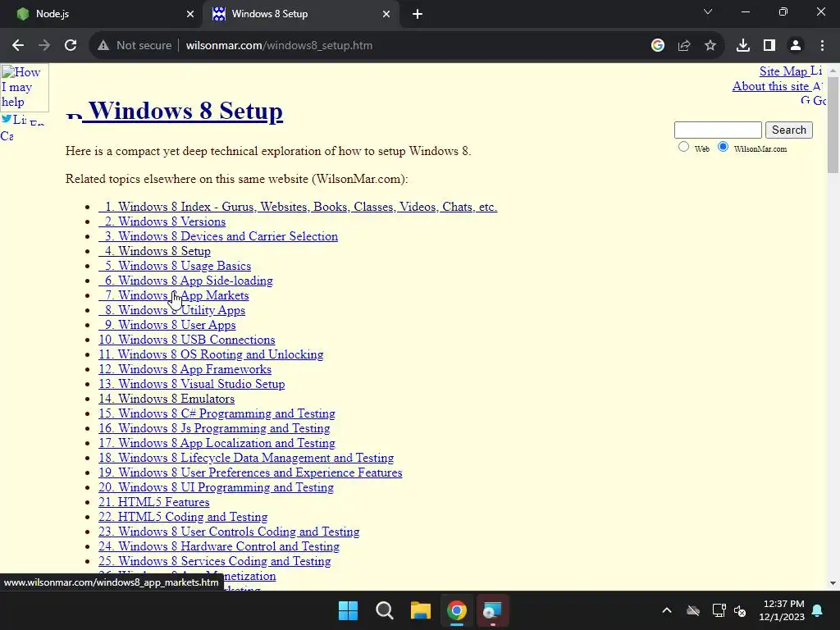Open 21. HTML5 Features link

point(153,503)
